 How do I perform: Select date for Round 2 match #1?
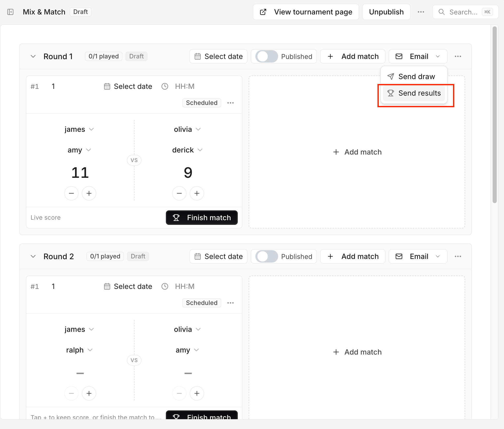(128, 286)
